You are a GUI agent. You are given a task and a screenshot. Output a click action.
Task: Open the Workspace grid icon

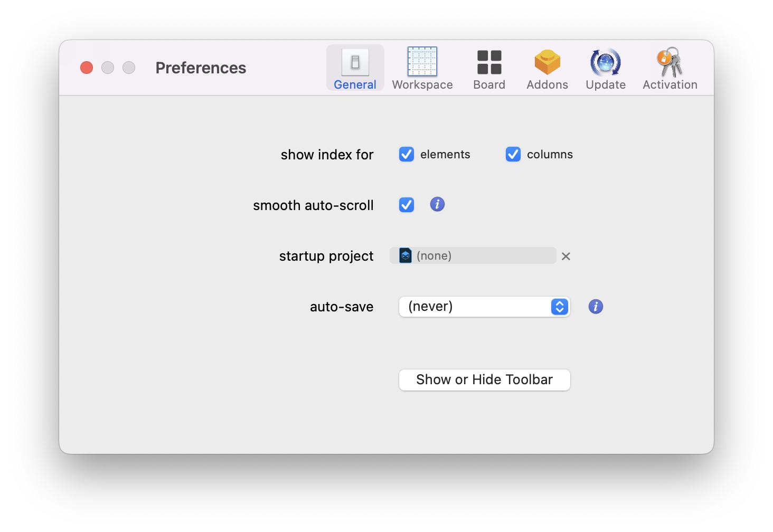coord(422,62)
